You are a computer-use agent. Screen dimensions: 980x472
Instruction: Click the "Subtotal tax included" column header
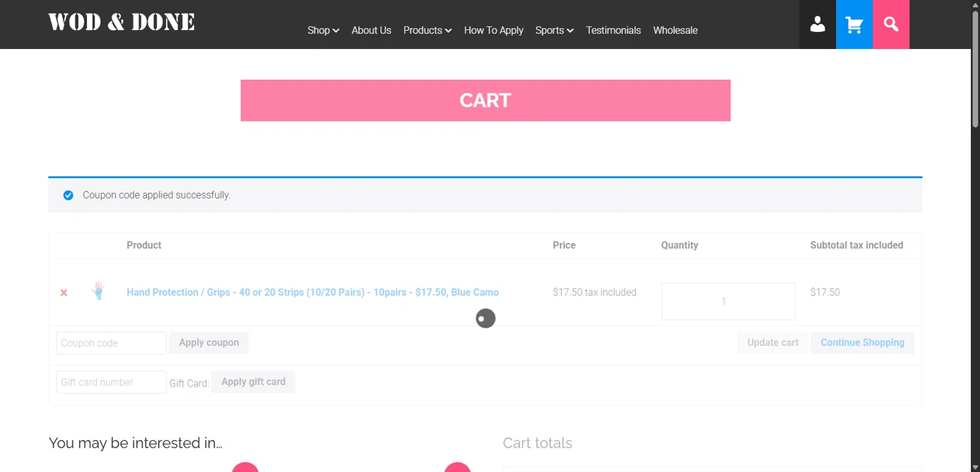pos(857,245)
